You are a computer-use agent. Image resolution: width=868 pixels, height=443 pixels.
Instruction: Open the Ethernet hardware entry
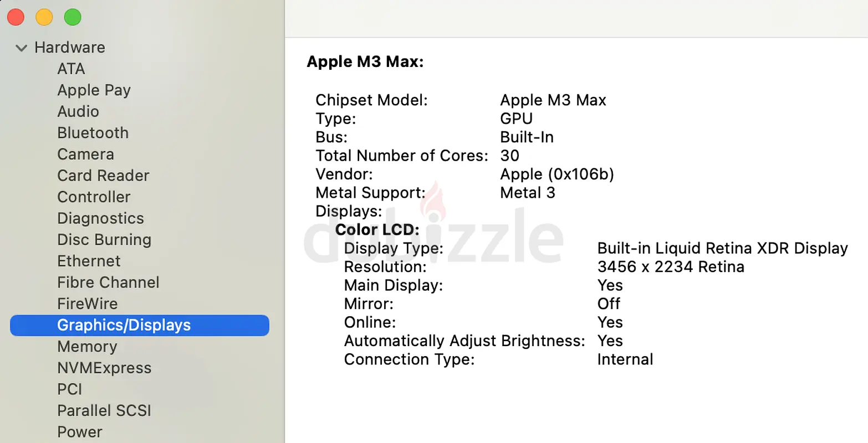click(89, 261)
